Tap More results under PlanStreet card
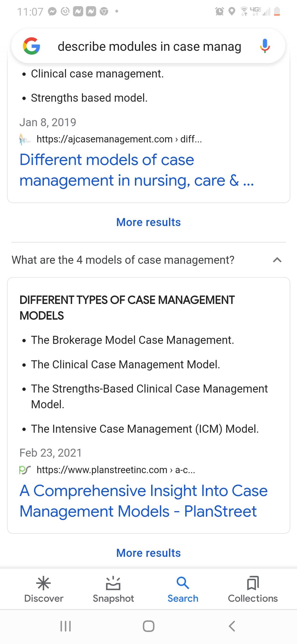This screenshot has height=644, width=297. tap(148, 553)
